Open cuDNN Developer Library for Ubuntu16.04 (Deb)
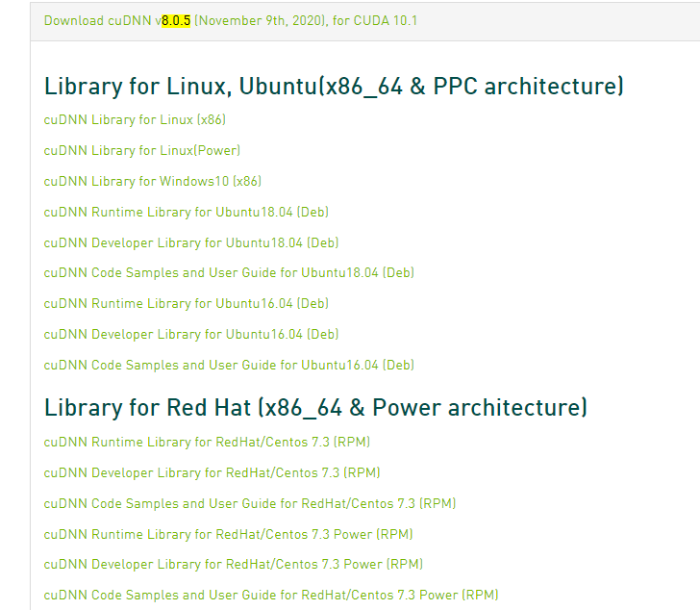The width and height of the screenshot is (700, 610). pyautogui.click(x=191, y=335)
